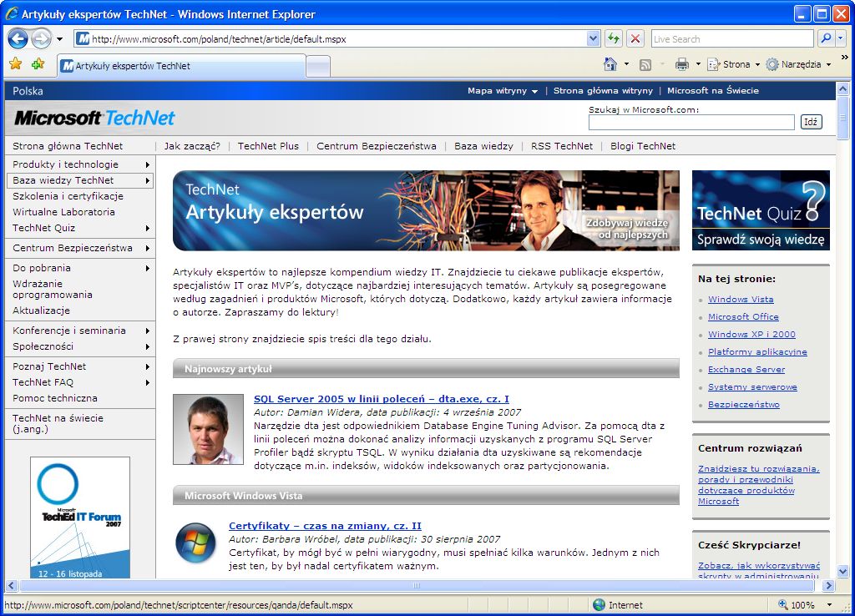The height and width of the screenshot is (616, 855).
Task: Click the Live Search magnifier icon
Action: pos(826,38)
